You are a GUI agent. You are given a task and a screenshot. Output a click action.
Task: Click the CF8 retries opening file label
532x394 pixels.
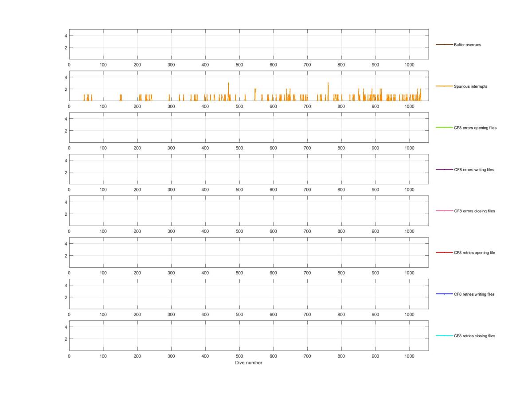(x=474, y=253)
